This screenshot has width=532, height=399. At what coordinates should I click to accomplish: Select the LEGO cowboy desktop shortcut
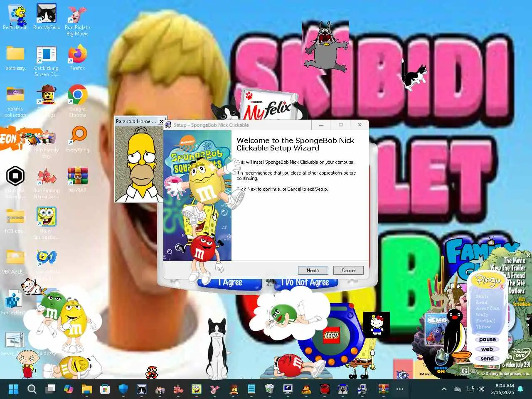[47, 101]
